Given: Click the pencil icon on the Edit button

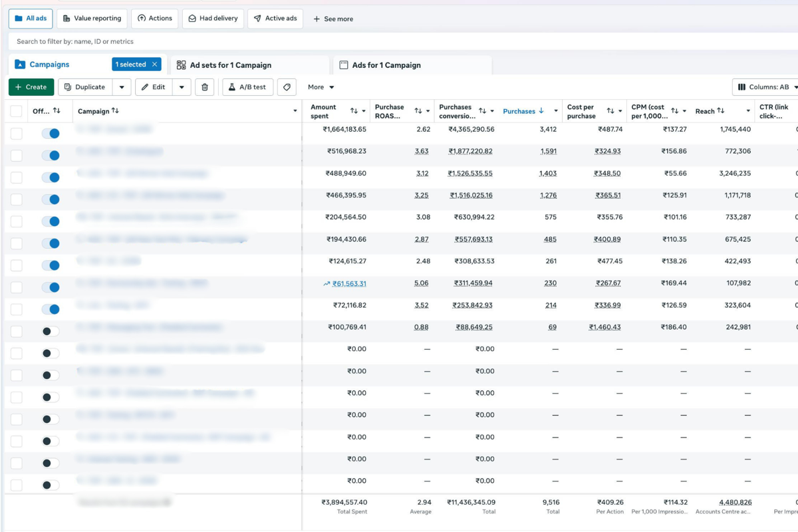Looking at the screenshot, I should coord(146,86).
